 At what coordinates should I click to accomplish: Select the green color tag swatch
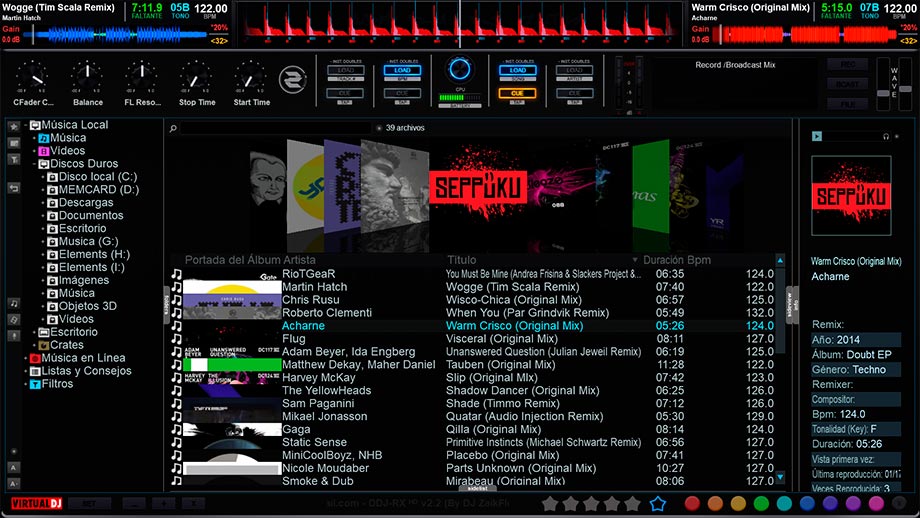[x=761, y=503]
